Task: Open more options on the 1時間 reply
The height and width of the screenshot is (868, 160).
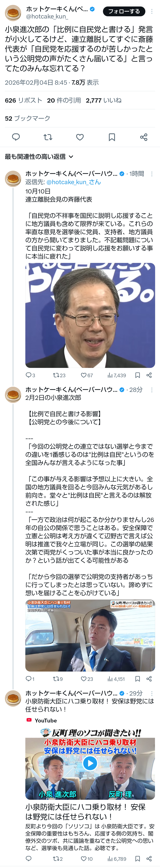Action: tap(152, 174)
